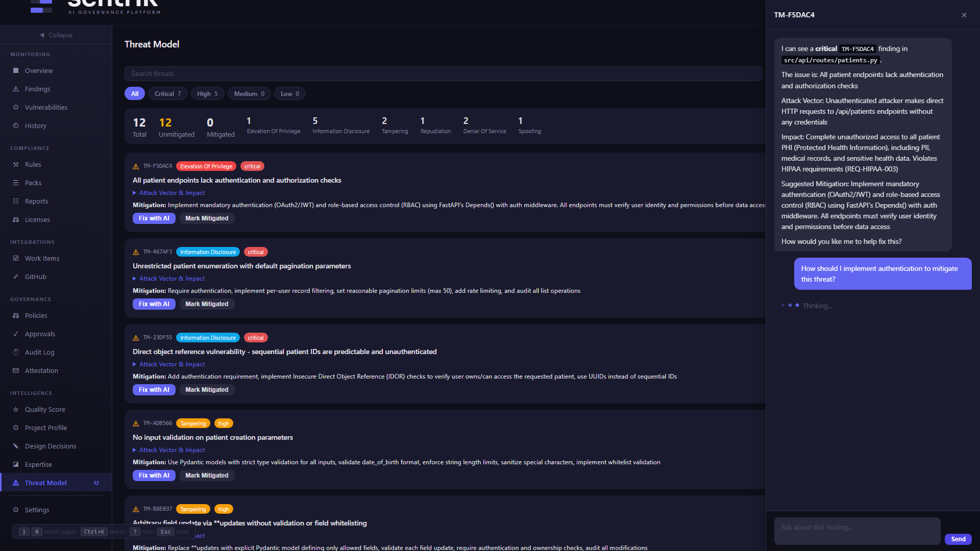Viewport: 980px width, 551px height.
Task: Open the Work Items integration
Action: 41,258
